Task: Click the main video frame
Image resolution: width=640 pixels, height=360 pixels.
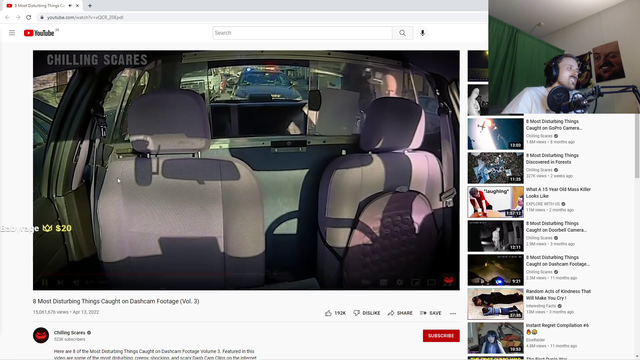Action: (246, 170)
